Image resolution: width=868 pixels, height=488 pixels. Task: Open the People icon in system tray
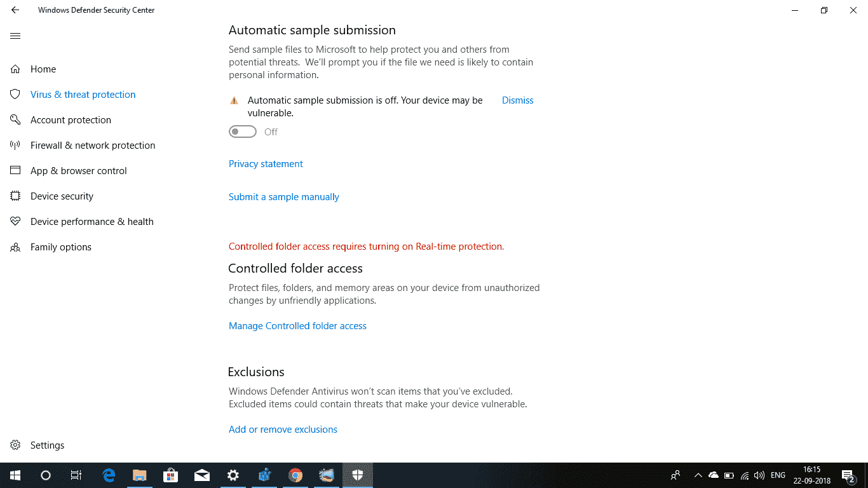click(x=675, y=475)
